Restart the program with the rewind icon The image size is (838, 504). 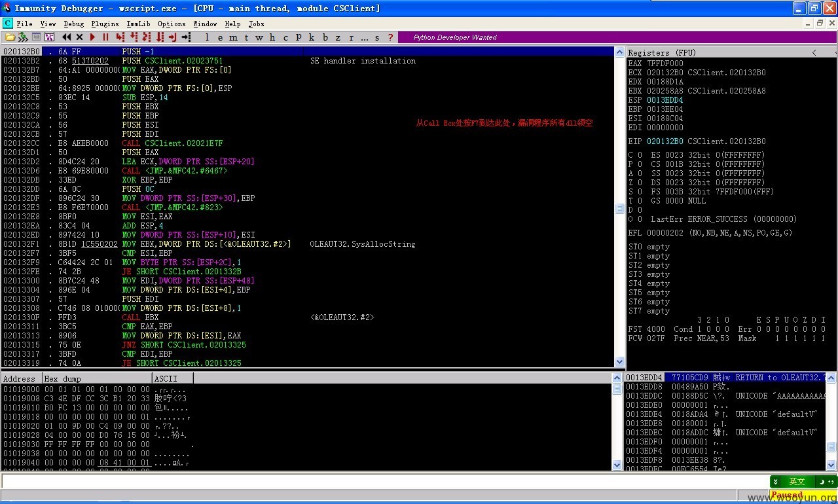click(67, 37)
